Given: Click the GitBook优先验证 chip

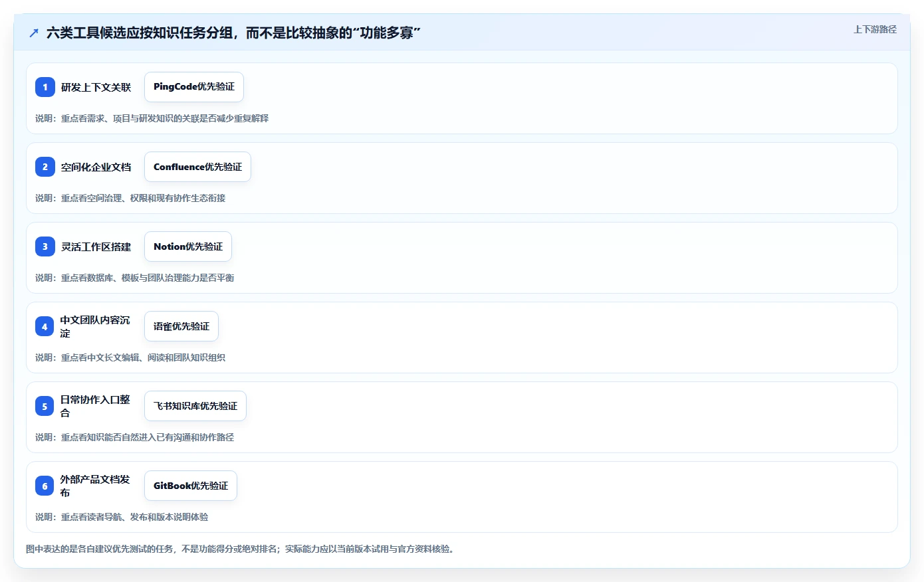Looking at the screenshot, I should (x=191, y=486).
